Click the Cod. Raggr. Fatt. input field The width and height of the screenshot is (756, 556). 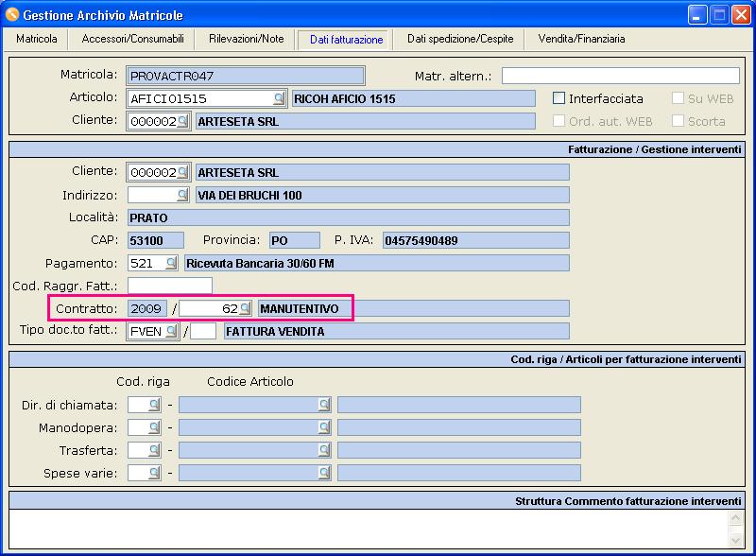click(170, 286)
